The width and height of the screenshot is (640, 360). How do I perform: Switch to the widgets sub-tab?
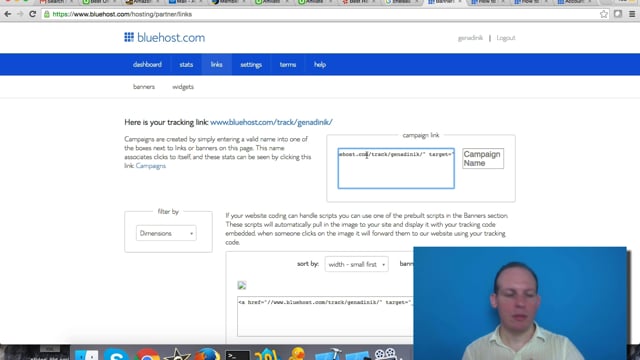(183, 87)
